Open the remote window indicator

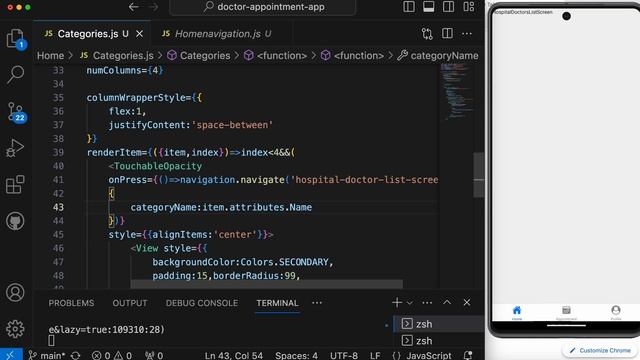pyautogui.click(x=11, y=354)
